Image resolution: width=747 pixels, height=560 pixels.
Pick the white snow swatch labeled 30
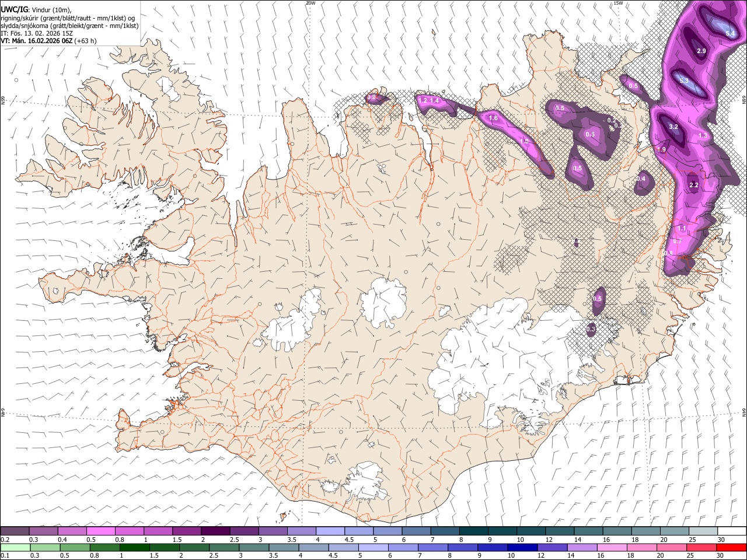(x=731, y=531)
